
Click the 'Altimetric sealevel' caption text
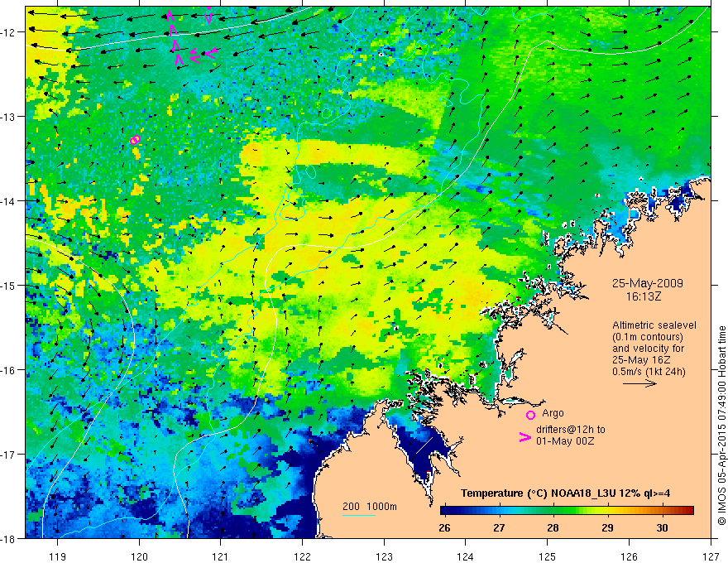click(654, 325)
